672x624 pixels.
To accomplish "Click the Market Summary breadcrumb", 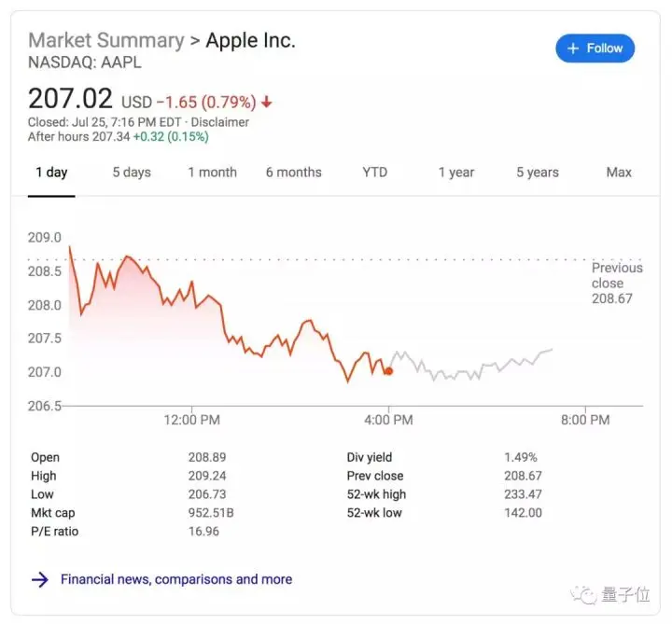I will tap(105, 41).
